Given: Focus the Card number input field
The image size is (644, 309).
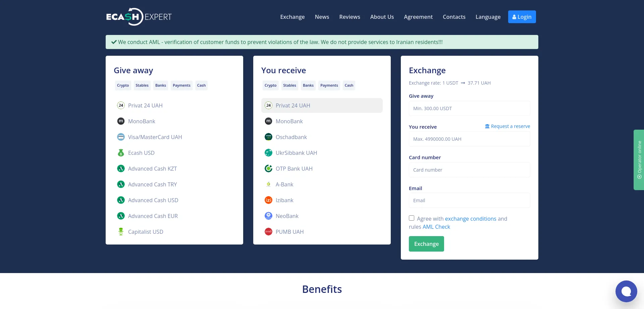Looking at the screenshot, I should [x=469, y=170].
